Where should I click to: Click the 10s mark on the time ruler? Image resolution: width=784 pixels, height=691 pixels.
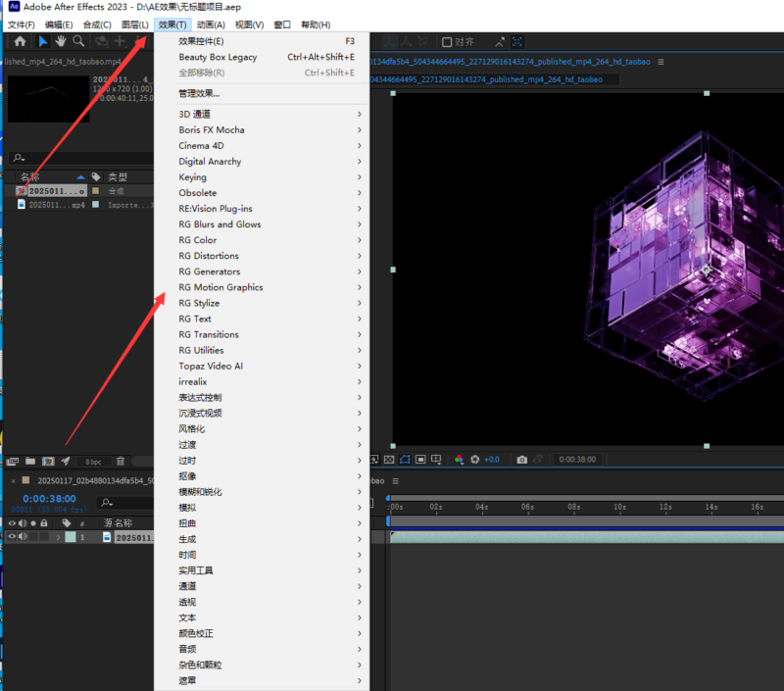coord(619,507)
